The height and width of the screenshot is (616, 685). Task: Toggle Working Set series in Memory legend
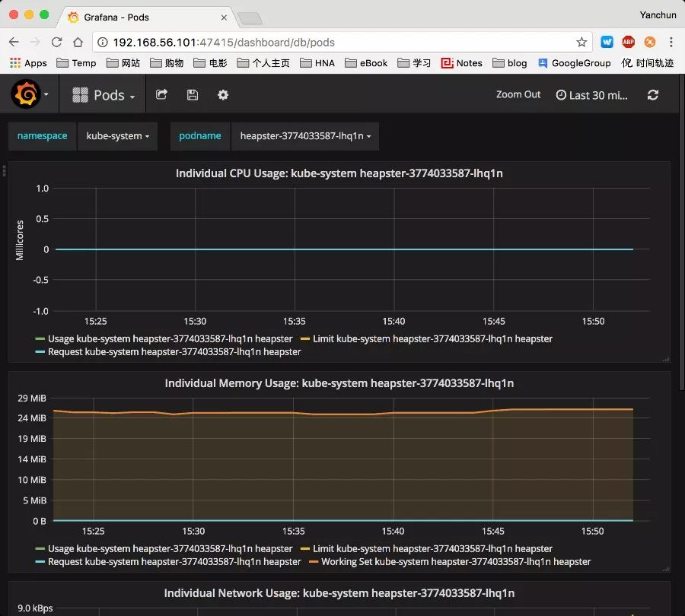coord(455,562)
